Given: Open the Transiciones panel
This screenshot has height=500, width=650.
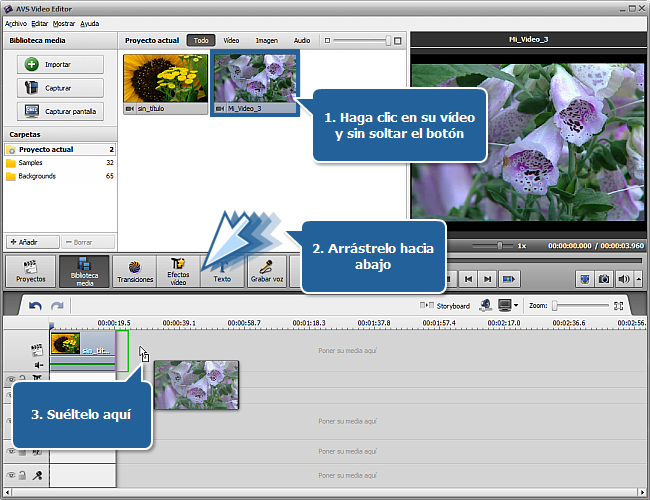Looking at the screenshot, I should click(133, 270).
